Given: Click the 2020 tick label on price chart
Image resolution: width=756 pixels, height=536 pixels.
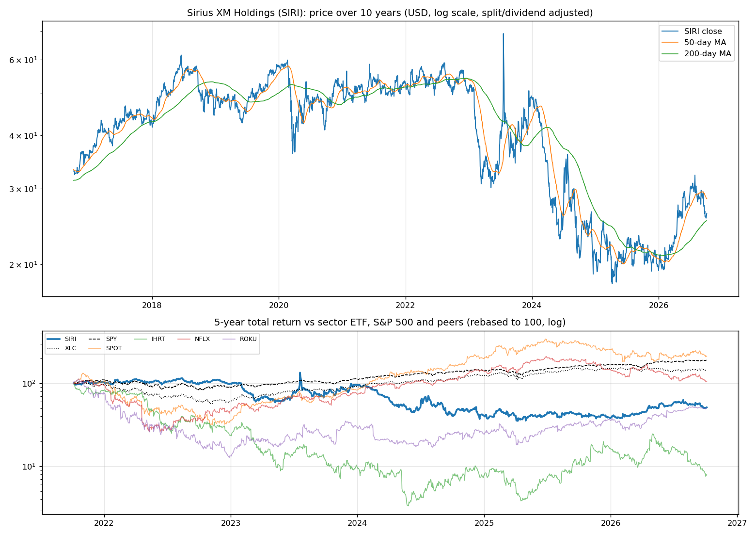Looking at the screenshot, I should [x=279, y=305].
